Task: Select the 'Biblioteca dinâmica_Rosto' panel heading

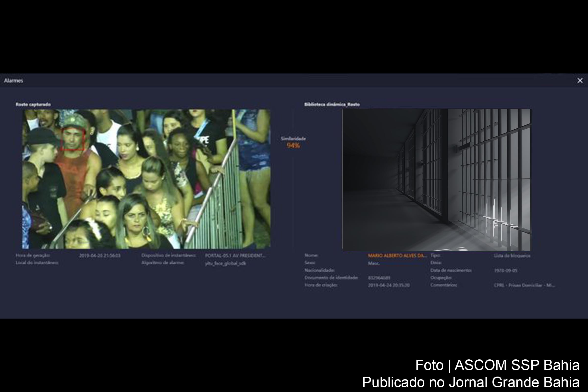Action: [x=332, y=105]
